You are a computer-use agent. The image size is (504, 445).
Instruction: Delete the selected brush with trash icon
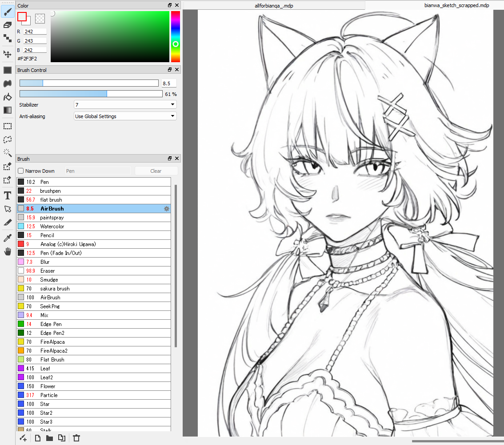click(76, 438)
